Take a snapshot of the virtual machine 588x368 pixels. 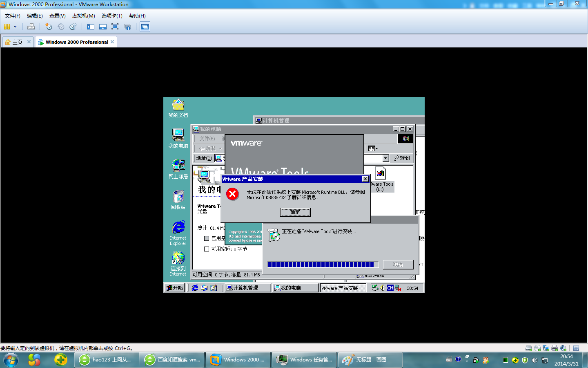pyautogui.click(x=49, y=27)
